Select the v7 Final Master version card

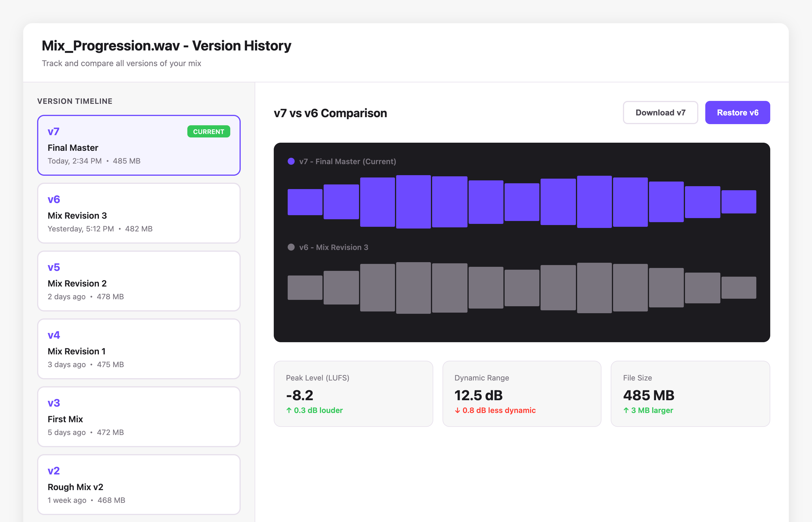139,145
